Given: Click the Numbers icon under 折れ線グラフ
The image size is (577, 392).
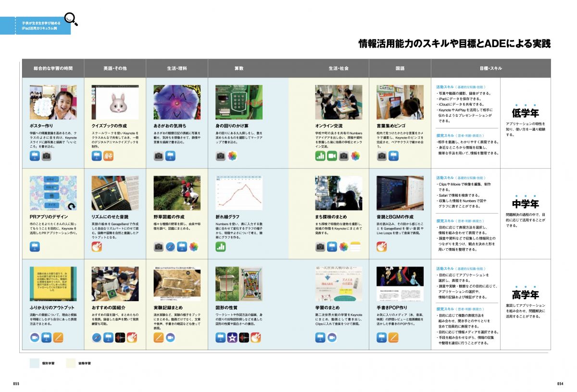Looking at the screenshot, I should [x=221, y=247].
